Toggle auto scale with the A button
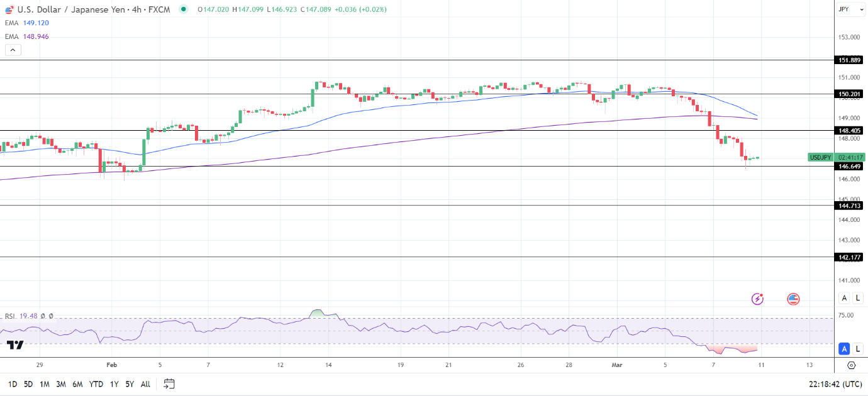 pos(844,298)
